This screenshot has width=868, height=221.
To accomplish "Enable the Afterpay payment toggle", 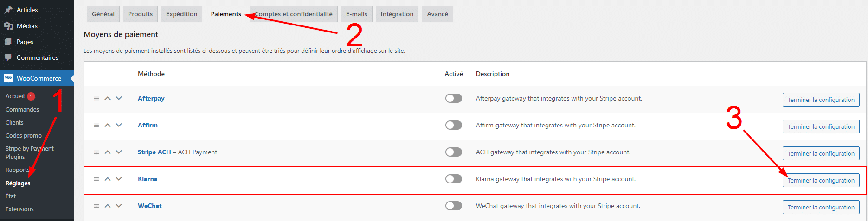I will [x=453, y=98].
